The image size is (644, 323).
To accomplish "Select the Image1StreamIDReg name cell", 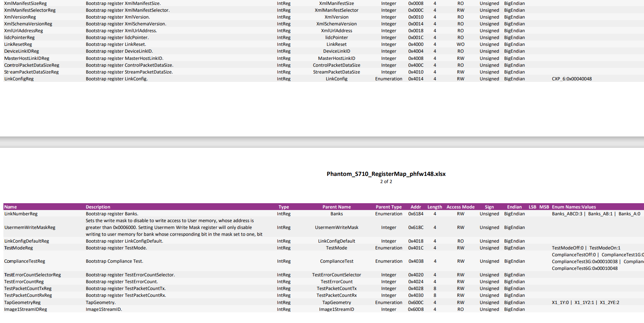I will pos(26,309).
